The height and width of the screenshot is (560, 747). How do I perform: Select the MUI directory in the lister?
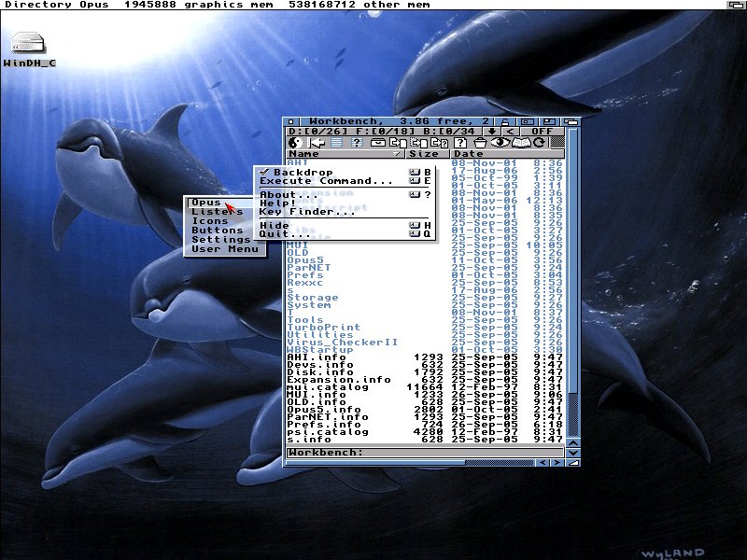click(425, 245)
